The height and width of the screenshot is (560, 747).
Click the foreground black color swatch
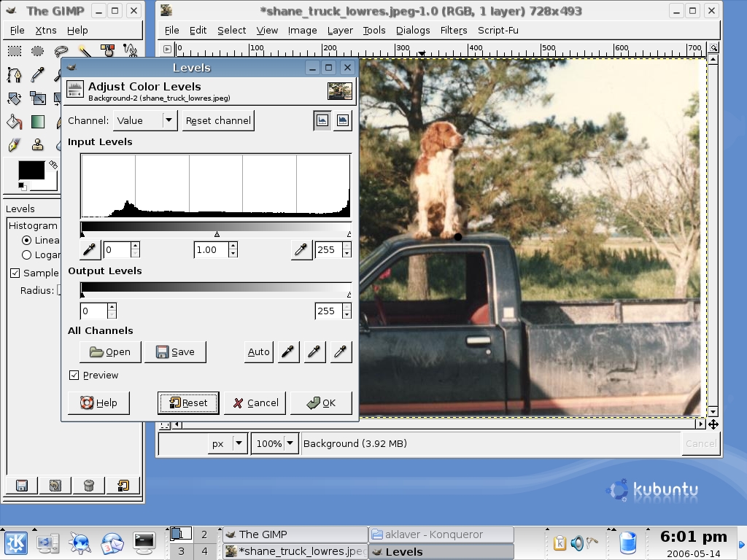(31, 170)
